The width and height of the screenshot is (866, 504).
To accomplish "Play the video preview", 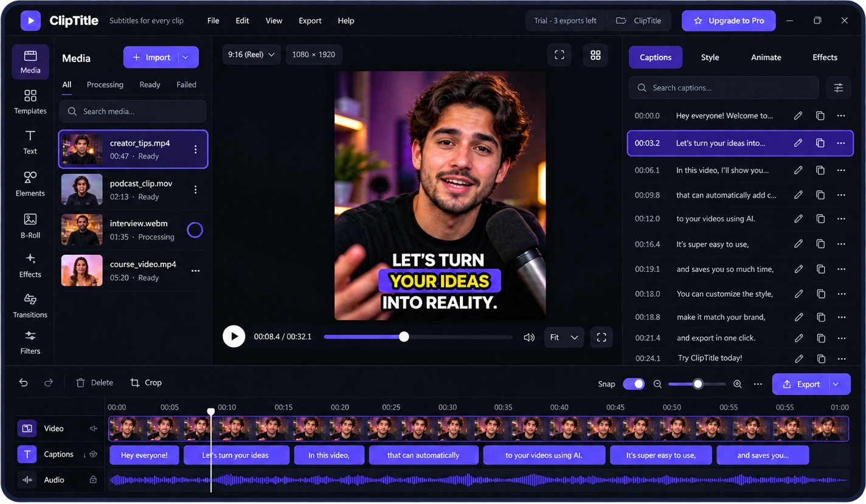I will point(234,336).
